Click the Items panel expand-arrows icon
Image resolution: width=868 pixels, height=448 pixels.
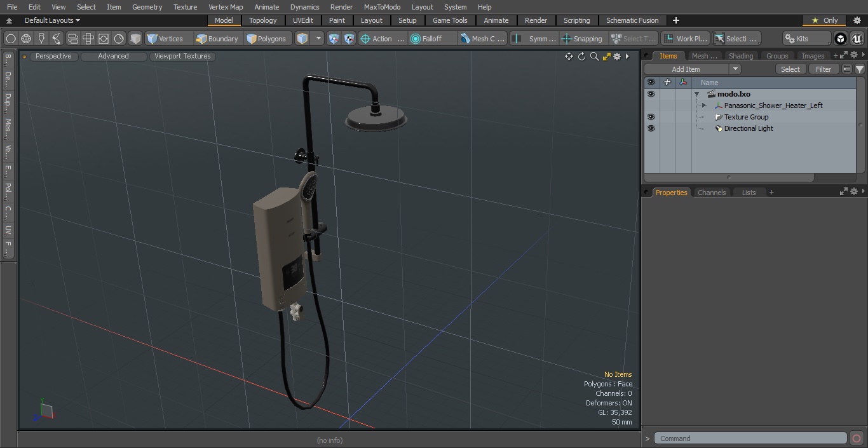coord(844,55)
